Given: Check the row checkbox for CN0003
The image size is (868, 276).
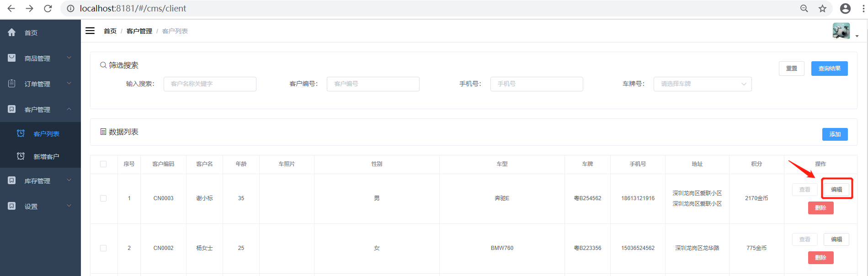Looking at the screenshot, I should point(103,198).
